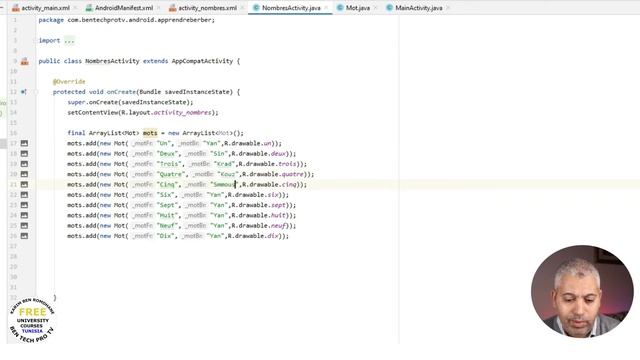Collapse the onCreate method fold marker

coord(36,92)
